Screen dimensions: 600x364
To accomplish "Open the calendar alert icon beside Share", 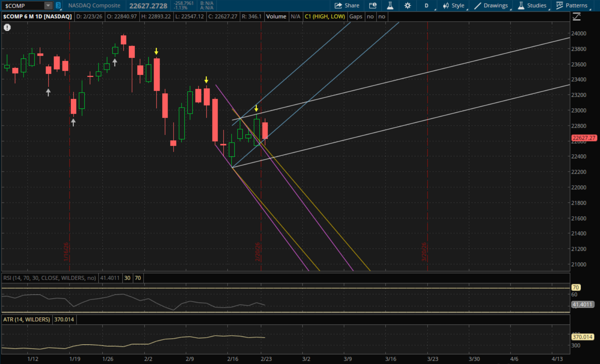I will click(x=373, y=6).
